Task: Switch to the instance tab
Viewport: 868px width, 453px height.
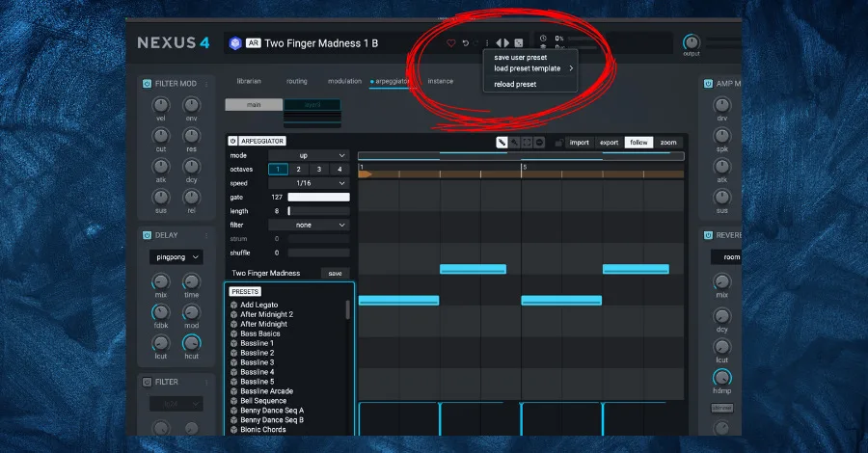Action: (x=440, y=81)
